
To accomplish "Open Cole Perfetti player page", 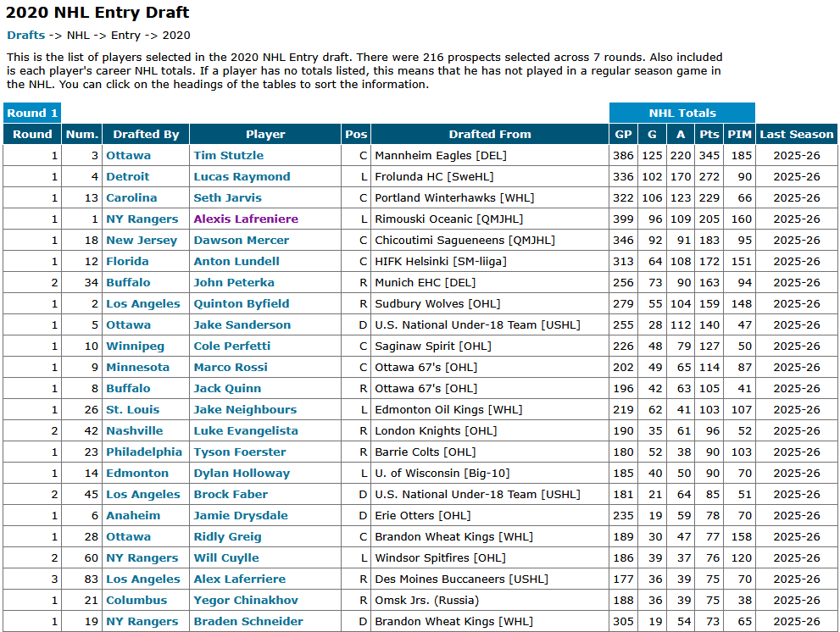I will pyautogui.click(x=232, y=346).
